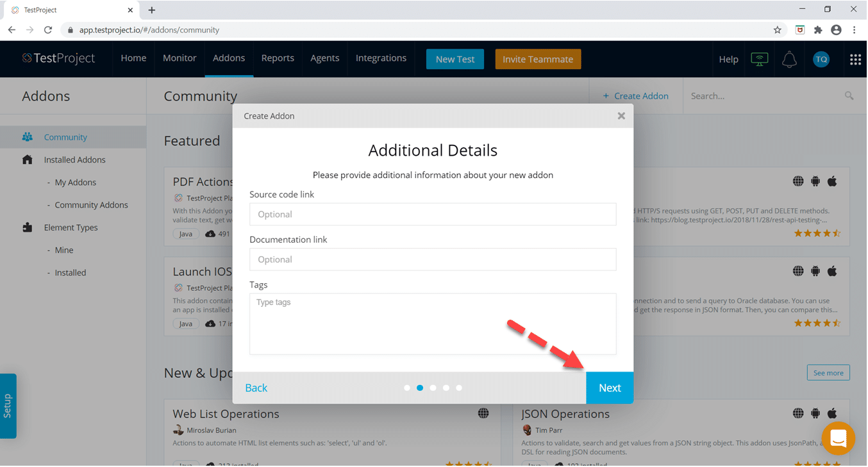Open Installed Addons in sidebar
Image resolution: width=868 pixels, height=467 pixels.
tap(75, 160)
